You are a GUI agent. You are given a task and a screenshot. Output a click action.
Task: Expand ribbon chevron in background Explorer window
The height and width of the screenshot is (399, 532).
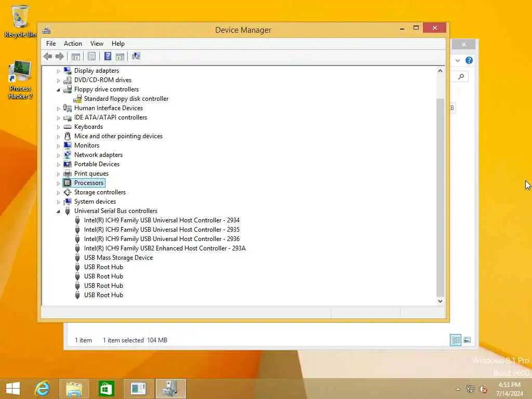coord(457,60)
